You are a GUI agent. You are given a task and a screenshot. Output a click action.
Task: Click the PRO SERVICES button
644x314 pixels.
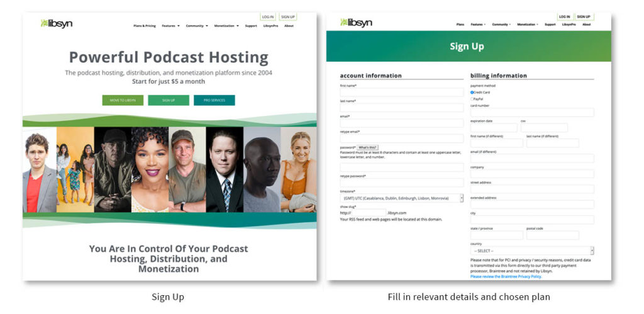(214, 100)
